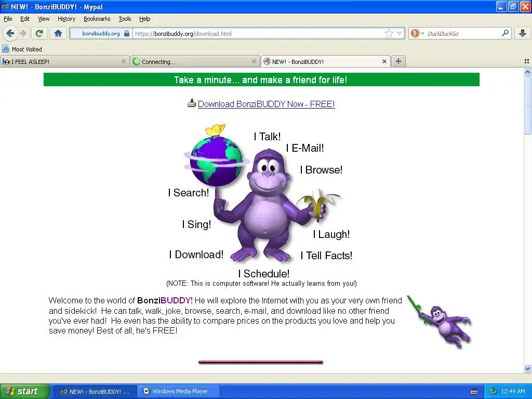Click the network tray icon beside the clock
532x399 pixels.
point(493,391)
